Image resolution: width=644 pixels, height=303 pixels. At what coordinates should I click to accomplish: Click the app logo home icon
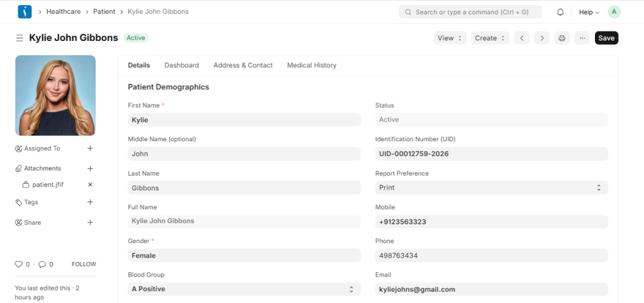pyautogui.click(x=25, y=11)
